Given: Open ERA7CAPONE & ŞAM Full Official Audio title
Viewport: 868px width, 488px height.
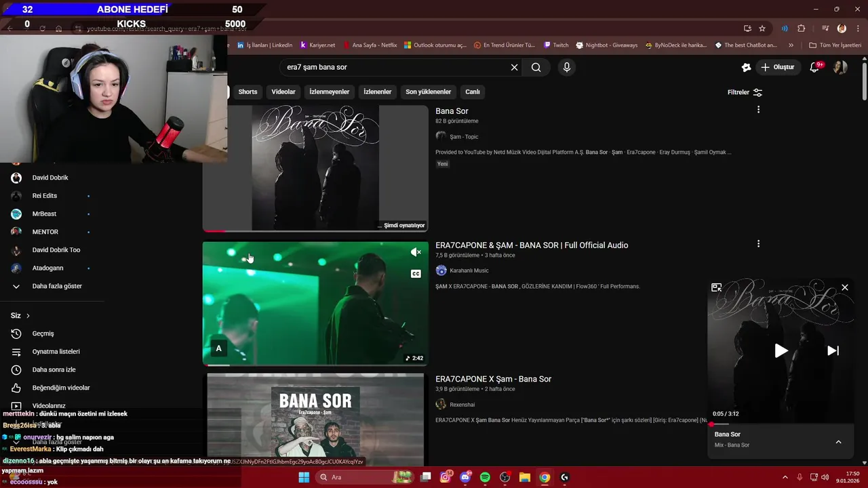Looking at the screenshot, I should pyautogui.click(x=532, y=245).
